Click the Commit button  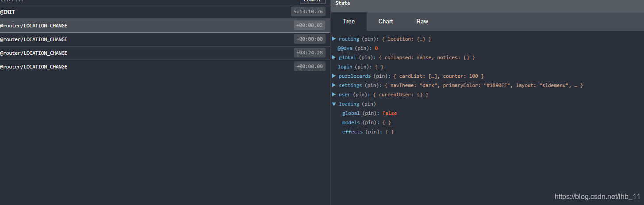[312, 1]
